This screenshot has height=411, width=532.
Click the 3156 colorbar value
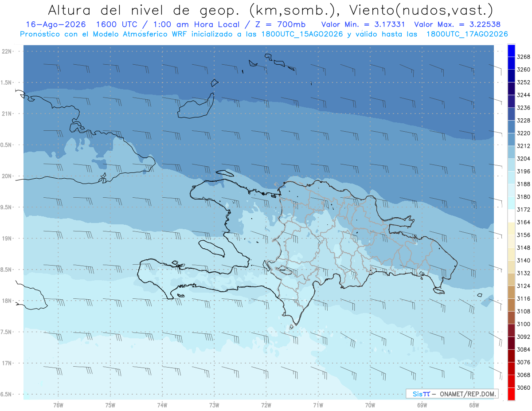pyautogui.click(x=523, y=235)
